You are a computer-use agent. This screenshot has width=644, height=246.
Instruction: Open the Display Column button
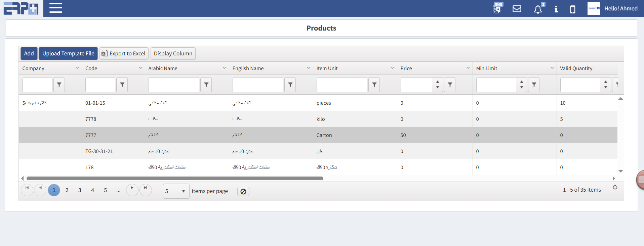[x=173, y=53]
